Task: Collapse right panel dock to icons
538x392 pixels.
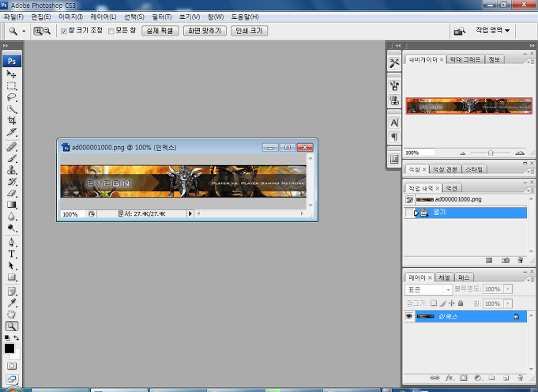Action: [x=532, y=46]
